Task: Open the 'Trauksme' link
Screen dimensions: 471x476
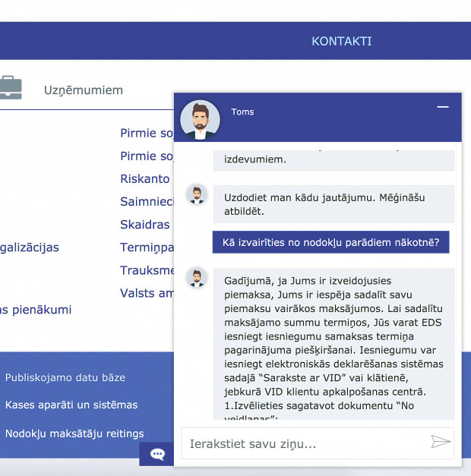Action: [x=147, y=270]
